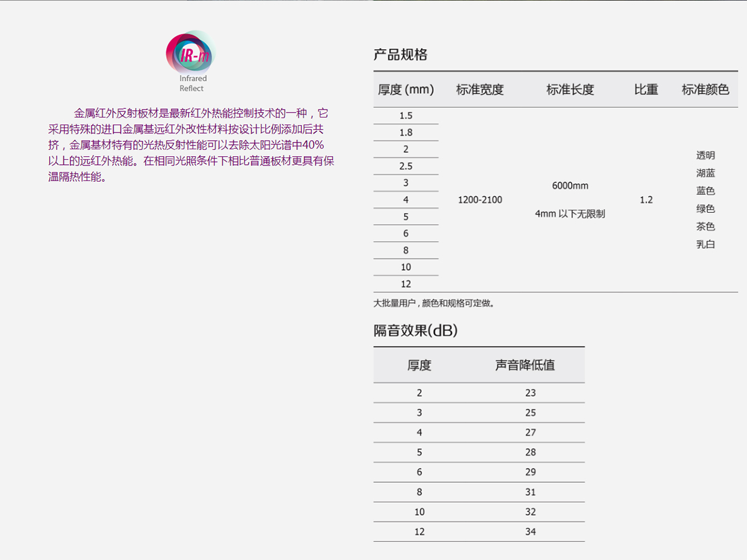Click the 大批量用户 customization note

coord(434,304)
